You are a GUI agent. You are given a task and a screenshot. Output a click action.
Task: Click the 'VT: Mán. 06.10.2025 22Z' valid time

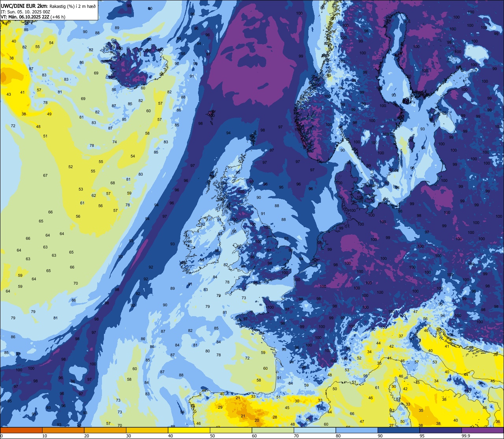25,17
